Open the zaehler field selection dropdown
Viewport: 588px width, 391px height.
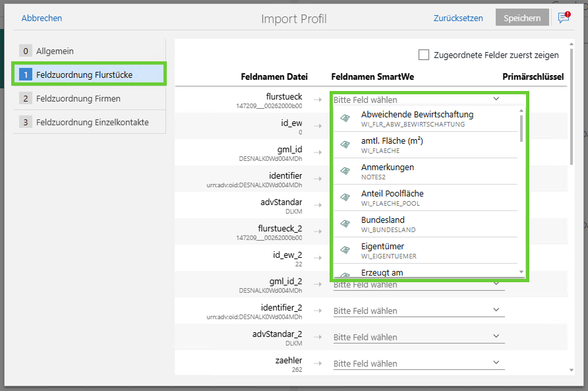(x=496, y=363)
